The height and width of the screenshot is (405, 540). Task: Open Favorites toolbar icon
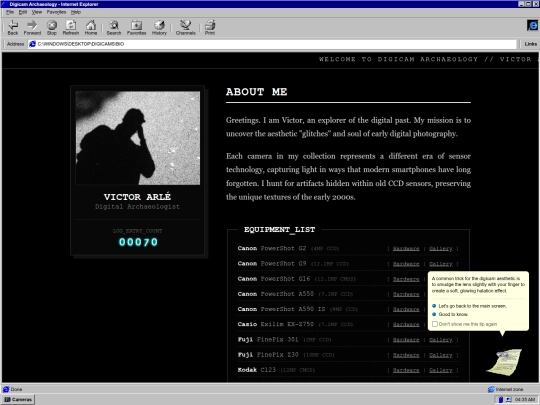click(x=136, y=28)
